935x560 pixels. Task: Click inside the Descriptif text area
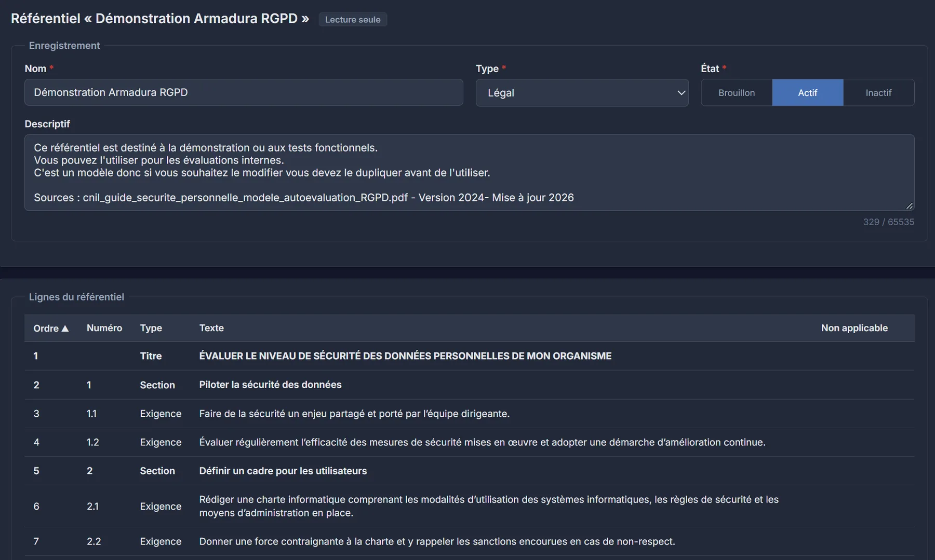(x=469, y=172)
